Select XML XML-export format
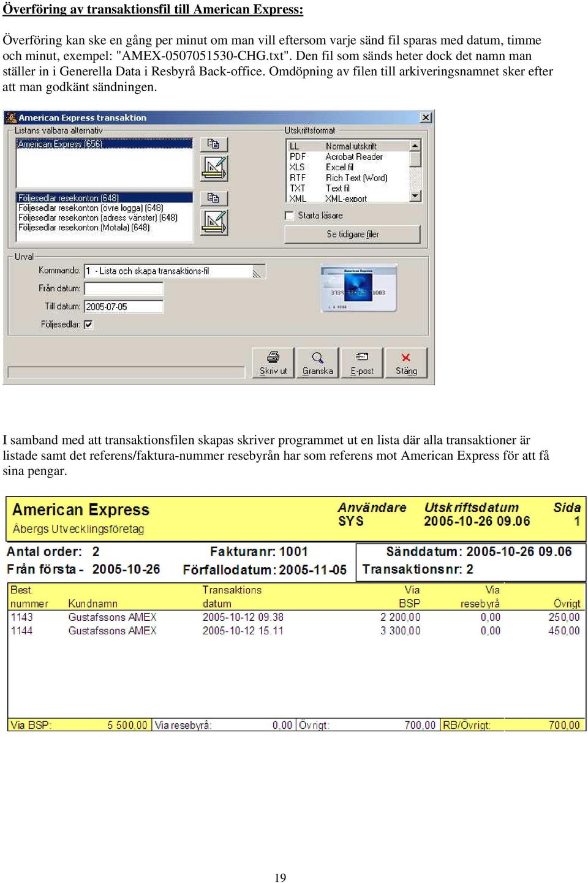This screenshot has height=883, width=588. pos(347,198)
